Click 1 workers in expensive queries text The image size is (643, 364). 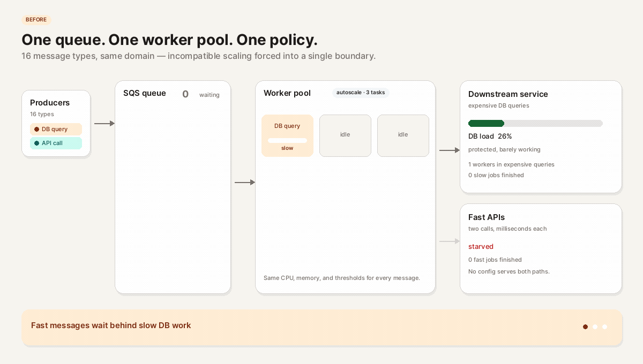pyautogui.click(x=511, y=164)
